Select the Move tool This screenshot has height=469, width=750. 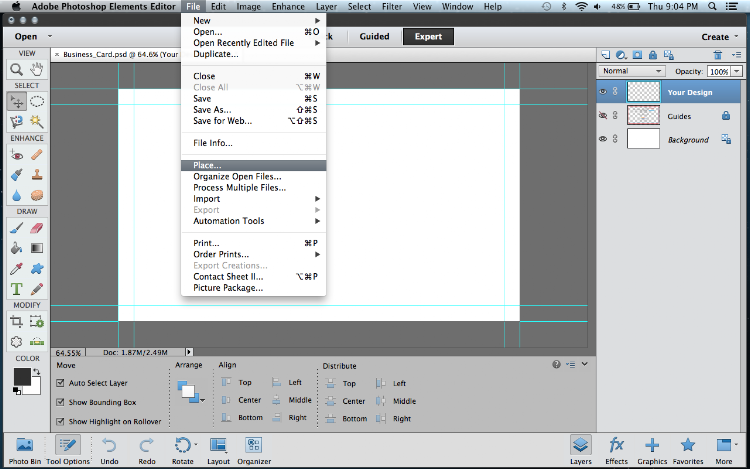point(17,101)
